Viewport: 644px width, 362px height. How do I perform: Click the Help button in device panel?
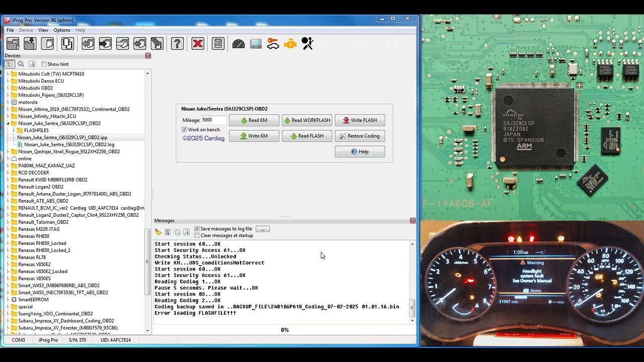pyautogui.click(x=360, y=151)
